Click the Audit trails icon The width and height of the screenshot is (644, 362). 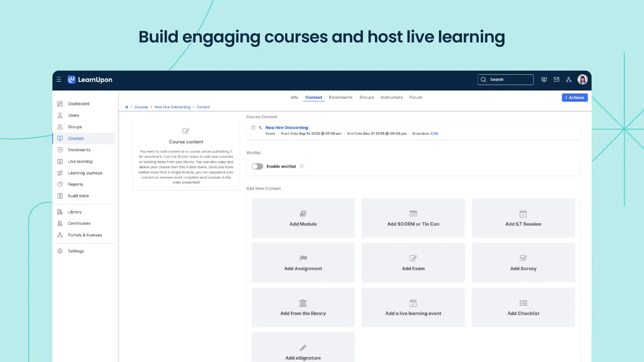point(60,195)
